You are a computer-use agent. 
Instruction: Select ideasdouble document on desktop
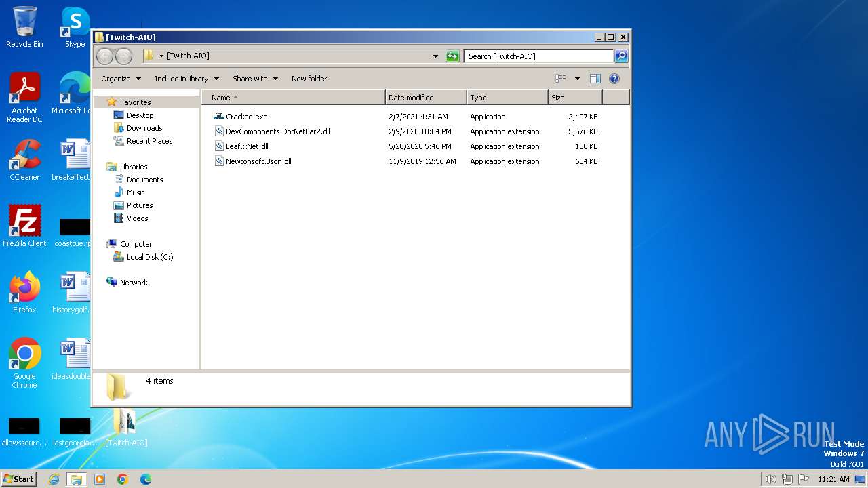tap(72, 359)
